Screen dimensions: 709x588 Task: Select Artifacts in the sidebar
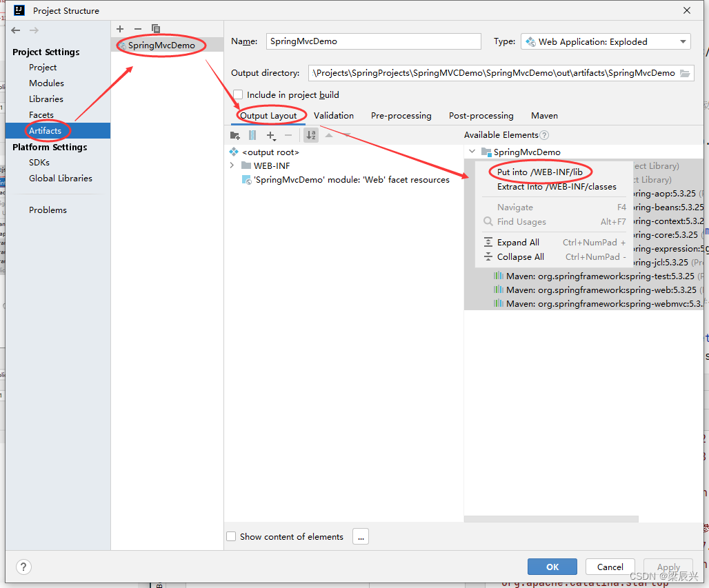coord(58,130)
